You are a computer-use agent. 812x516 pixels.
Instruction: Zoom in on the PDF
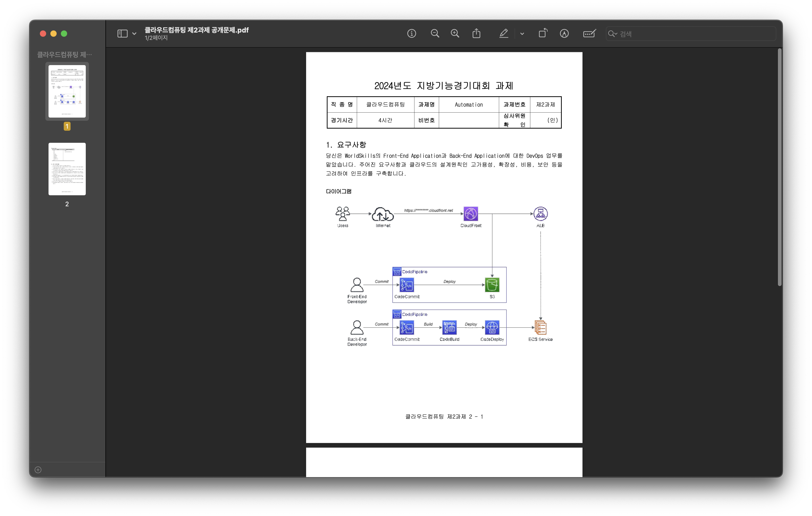[x=455, y=33]
